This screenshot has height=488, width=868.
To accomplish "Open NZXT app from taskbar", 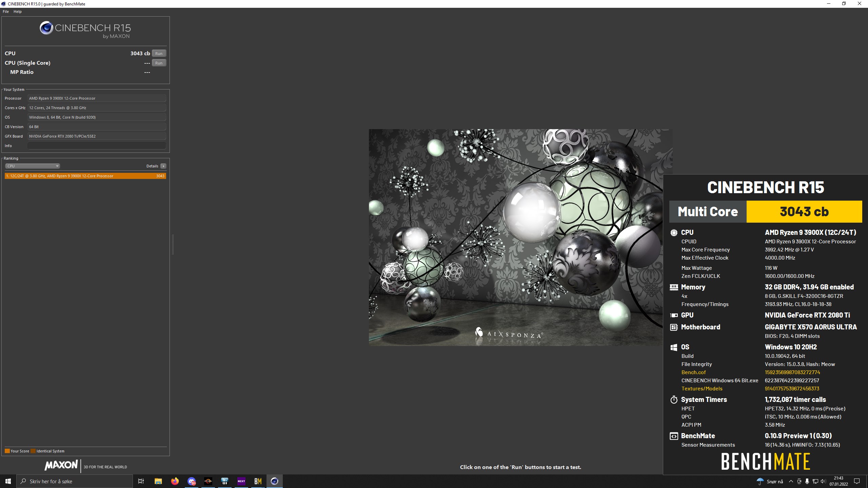I will [241, 481].
